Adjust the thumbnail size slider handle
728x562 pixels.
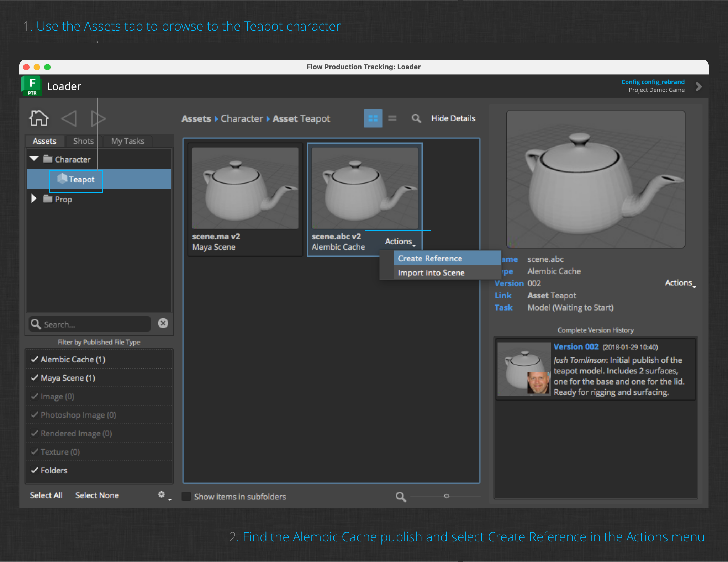[447, 496]
